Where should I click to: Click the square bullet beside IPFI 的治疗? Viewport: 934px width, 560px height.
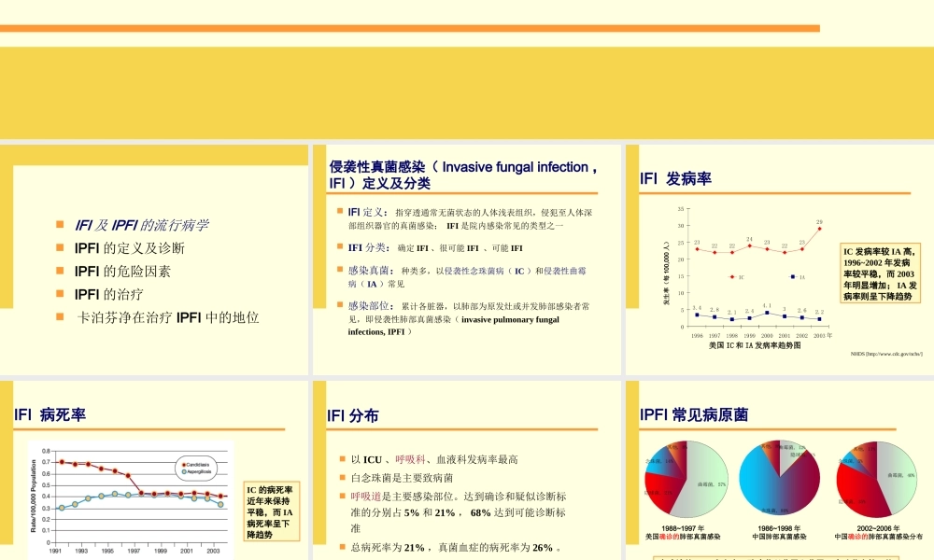tap(60, 295)
